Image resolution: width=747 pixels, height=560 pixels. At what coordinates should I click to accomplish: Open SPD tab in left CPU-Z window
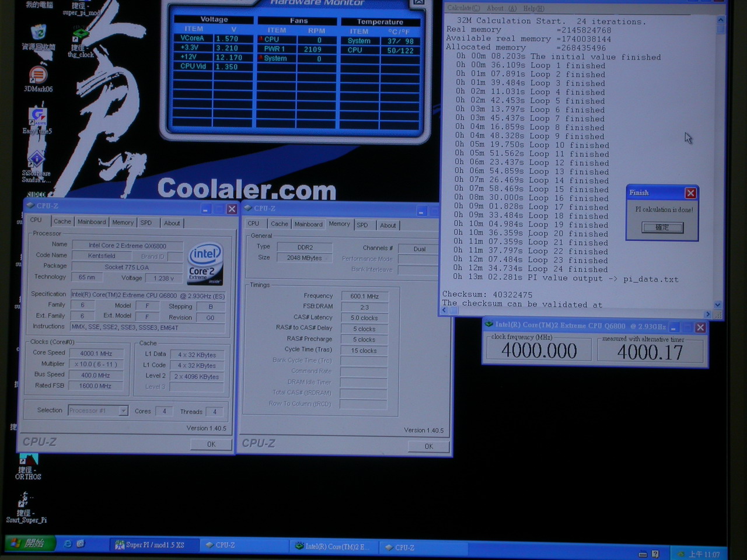(x=146, y=223)
